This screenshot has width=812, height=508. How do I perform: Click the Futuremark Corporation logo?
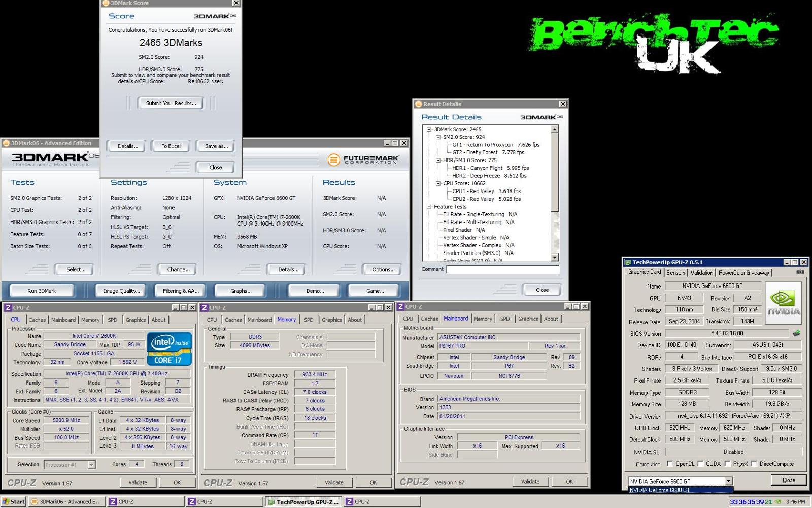click(x=363, y=160)
